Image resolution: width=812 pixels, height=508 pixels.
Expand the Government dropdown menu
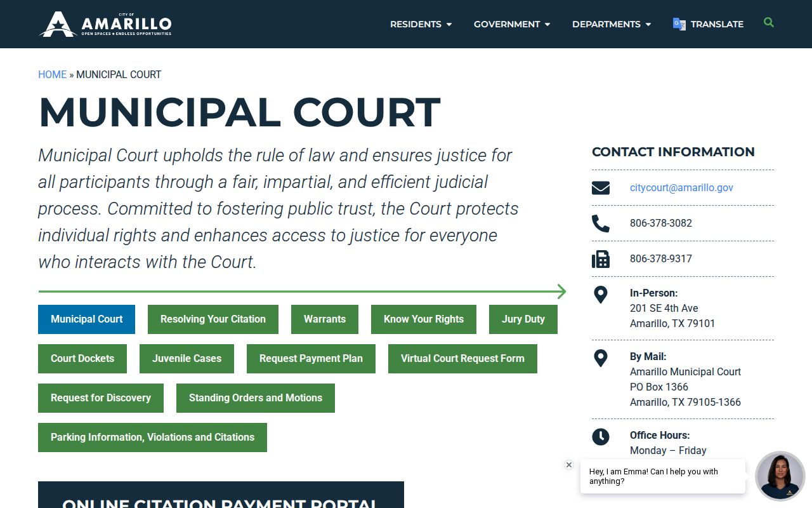(x=512, y=24)
